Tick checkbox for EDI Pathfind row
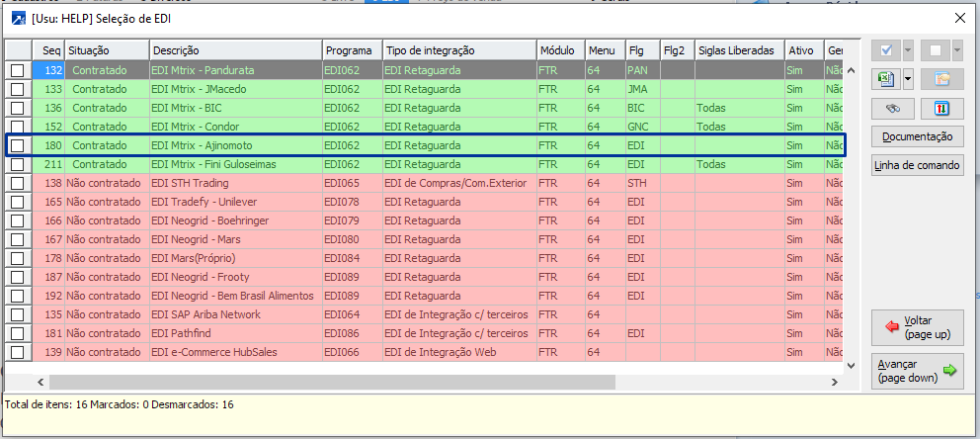Screen dimensions: 980x439 (x=18, y=333)
